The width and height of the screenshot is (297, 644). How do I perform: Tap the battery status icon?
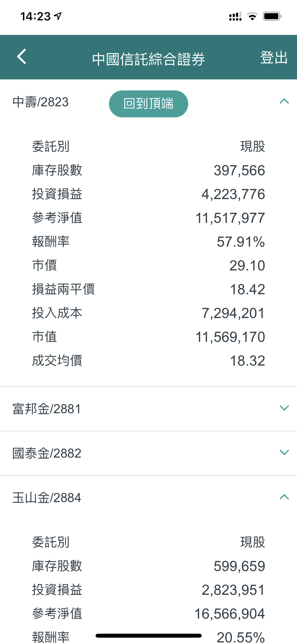point(272,16)
